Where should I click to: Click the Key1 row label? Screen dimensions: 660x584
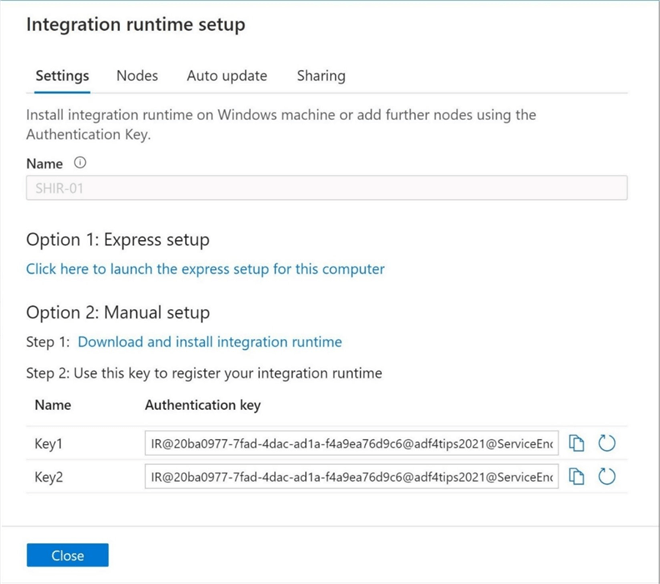pos(49,443)
